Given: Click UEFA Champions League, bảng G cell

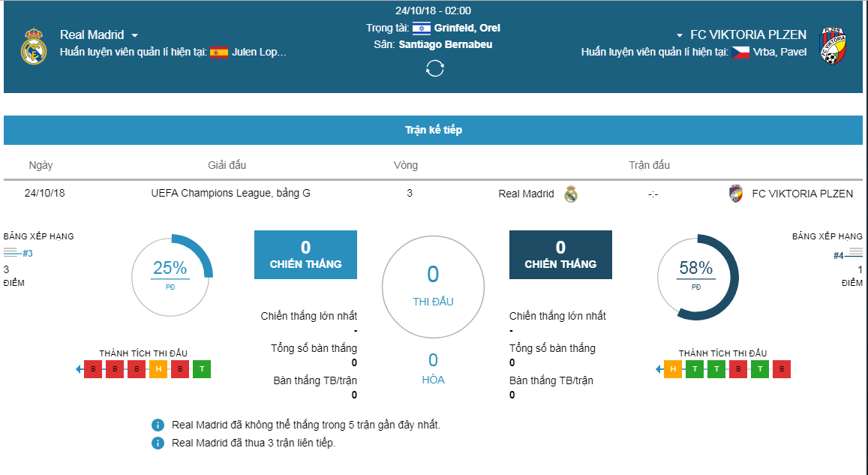Looking at the screenshot, I should [231, 193].
